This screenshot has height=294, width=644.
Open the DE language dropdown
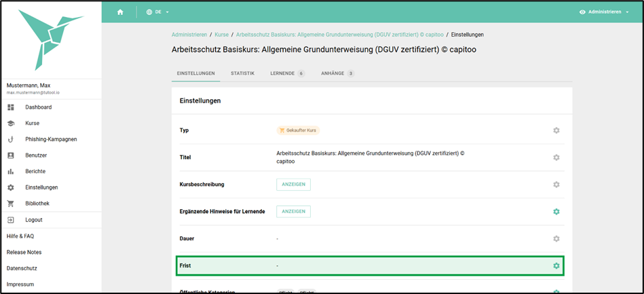pyautogui.click(x=158, y=12)
